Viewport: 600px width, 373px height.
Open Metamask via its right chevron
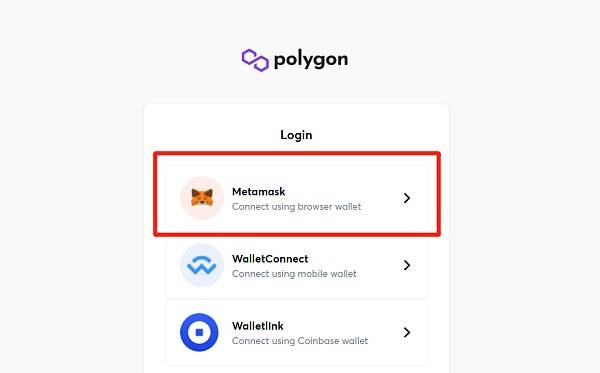click(x=407, y=198)
